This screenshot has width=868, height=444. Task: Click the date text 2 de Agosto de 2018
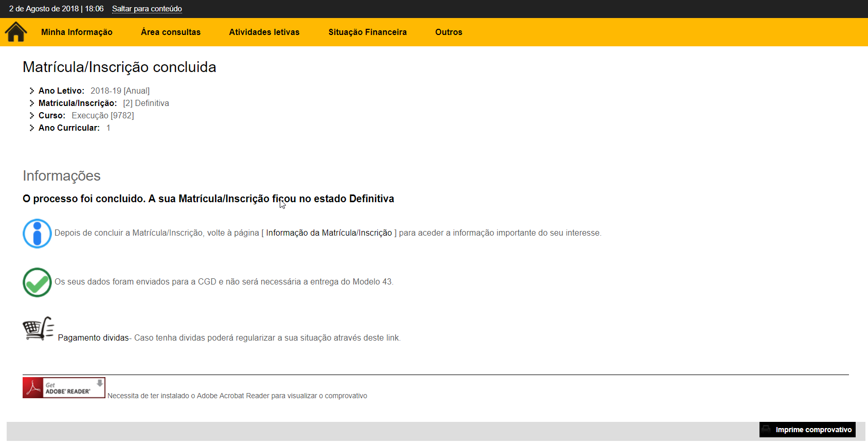tap(44, 9)
